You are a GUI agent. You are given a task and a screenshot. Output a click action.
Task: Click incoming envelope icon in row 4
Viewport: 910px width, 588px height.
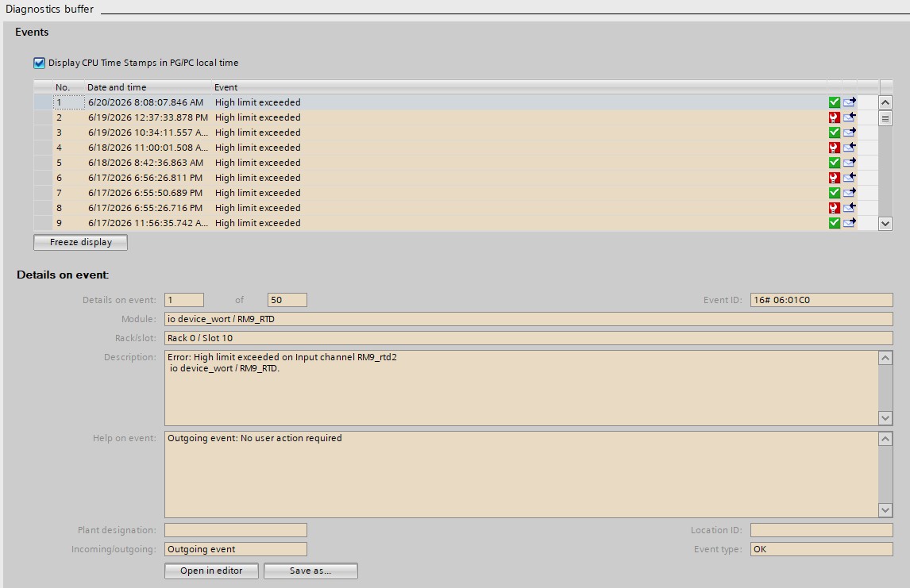850,148
